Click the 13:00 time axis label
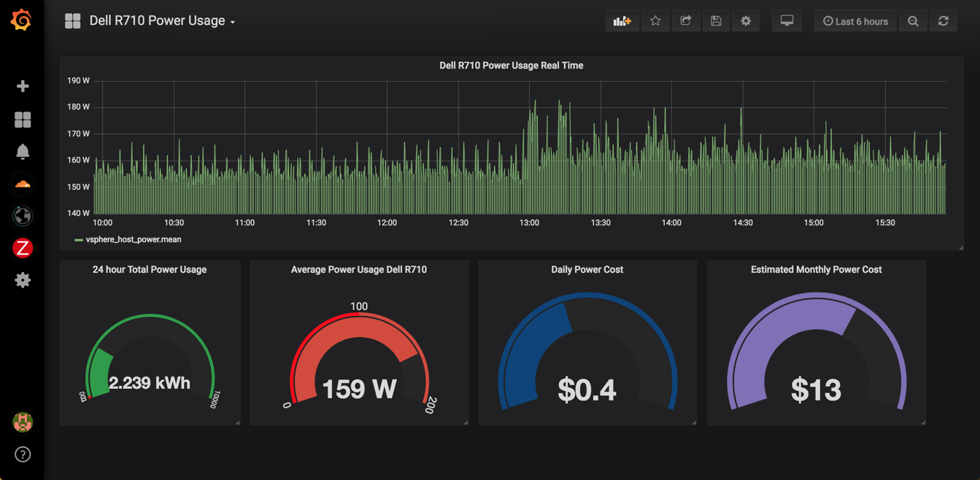980x480 pixels. (529, 222)
